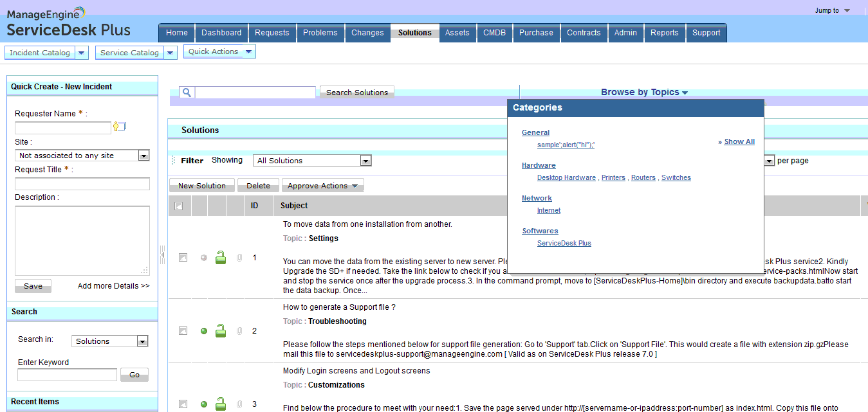This screenshot has height=412, width=868.
Task: Open the Desktop Hardware topic link
Action: (x=566, y=177)
